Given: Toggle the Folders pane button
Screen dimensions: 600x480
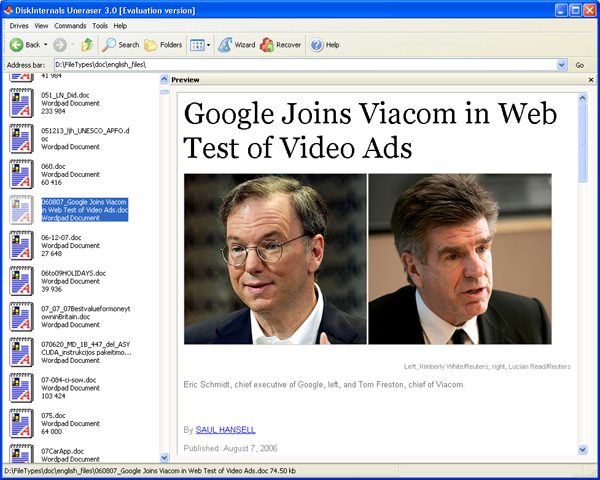Looking at the screenshot, I should pos(163,45).
